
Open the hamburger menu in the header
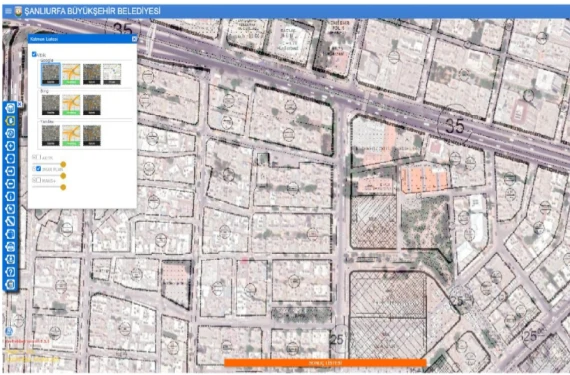click(x=8, y=11)
